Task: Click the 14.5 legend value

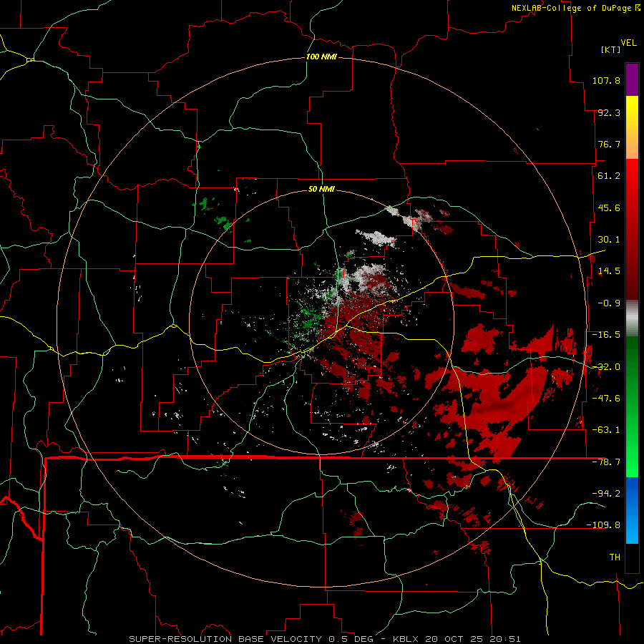Action: pos(609,271)
